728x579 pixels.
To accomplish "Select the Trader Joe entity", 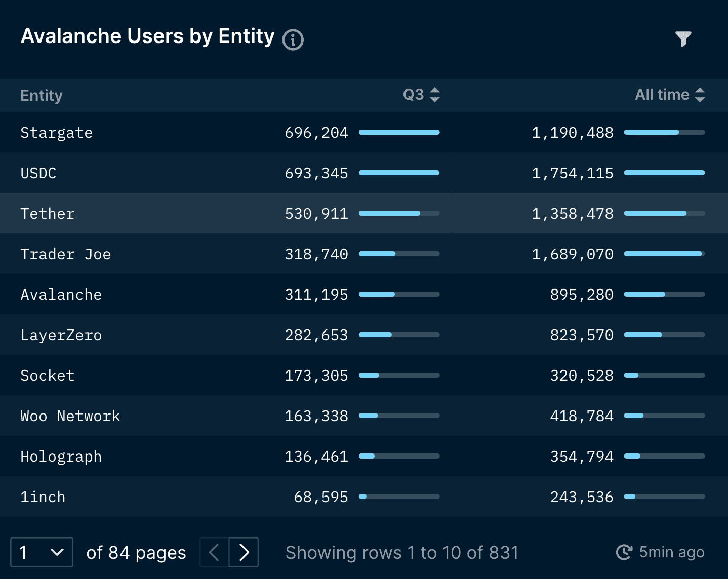I will coord(65,254).
